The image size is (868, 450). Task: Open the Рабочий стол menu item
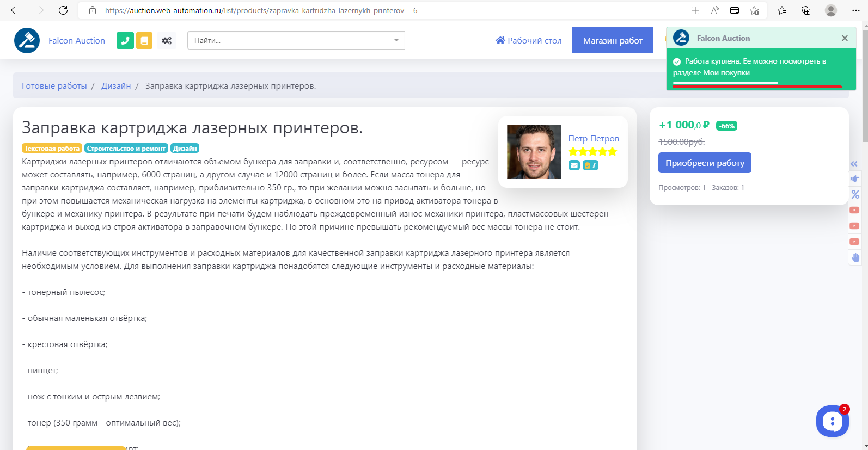[x=528, y=41]
